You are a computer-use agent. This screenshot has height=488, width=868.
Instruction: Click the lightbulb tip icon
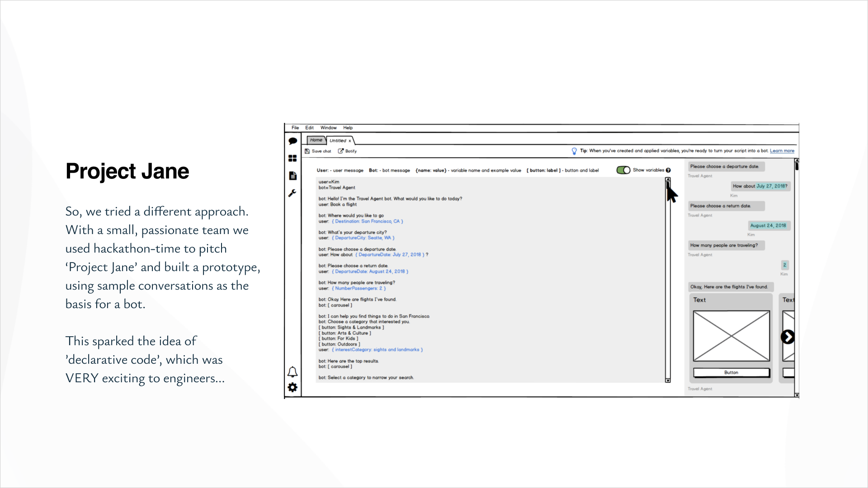click(574, 151)
